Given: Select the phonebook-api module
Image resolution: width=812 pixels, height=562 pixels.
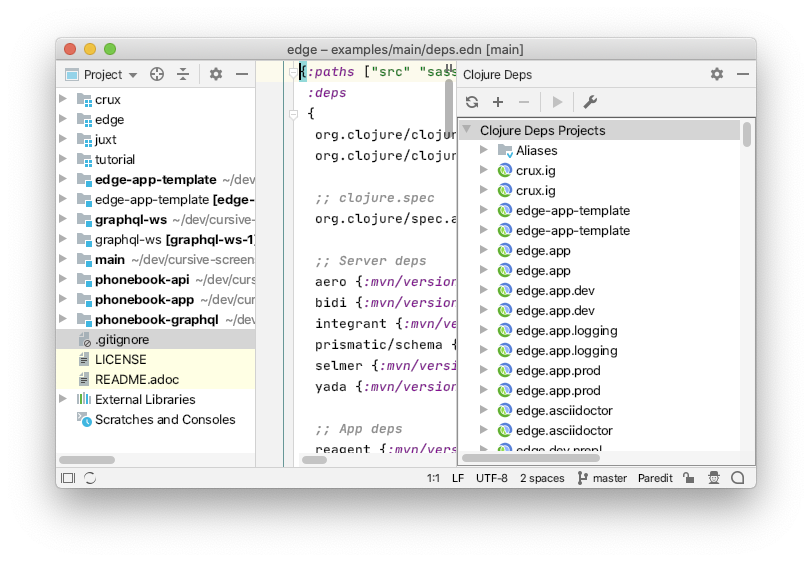Looking at the screenshot, I should point(156,279).
